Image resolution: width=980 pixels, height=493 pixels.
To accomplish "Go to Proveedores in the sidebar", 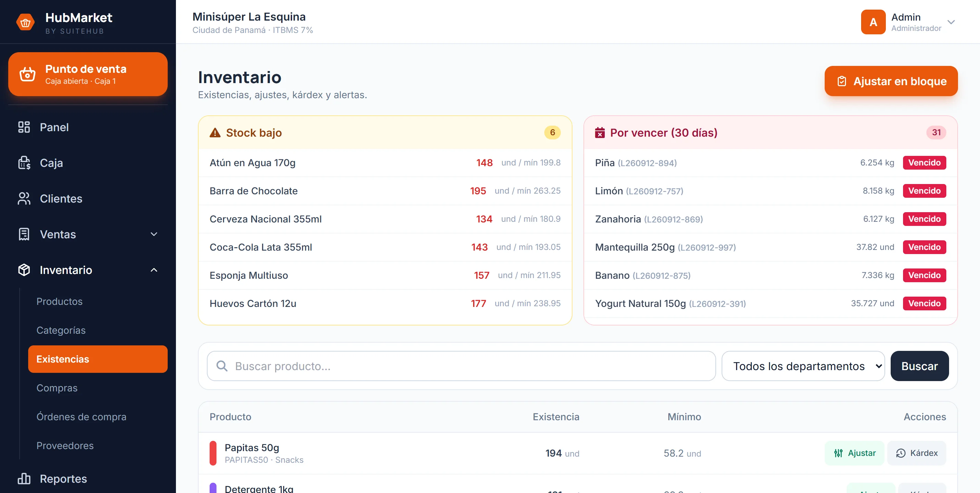I will click(x=65, y=446).
